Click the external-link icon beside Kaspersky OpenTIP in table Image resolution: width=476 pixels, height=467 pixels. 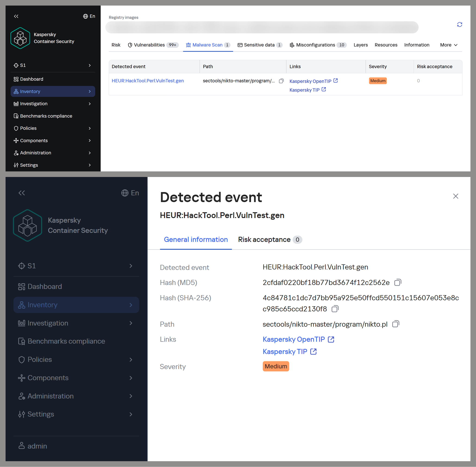point(335,80)
